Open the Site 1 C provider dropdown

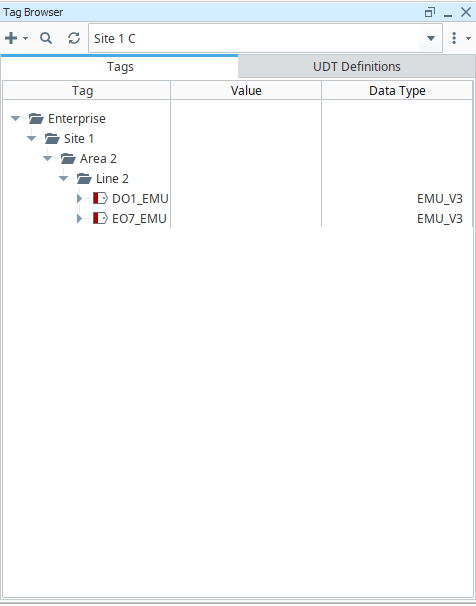[x=431, y=38]
